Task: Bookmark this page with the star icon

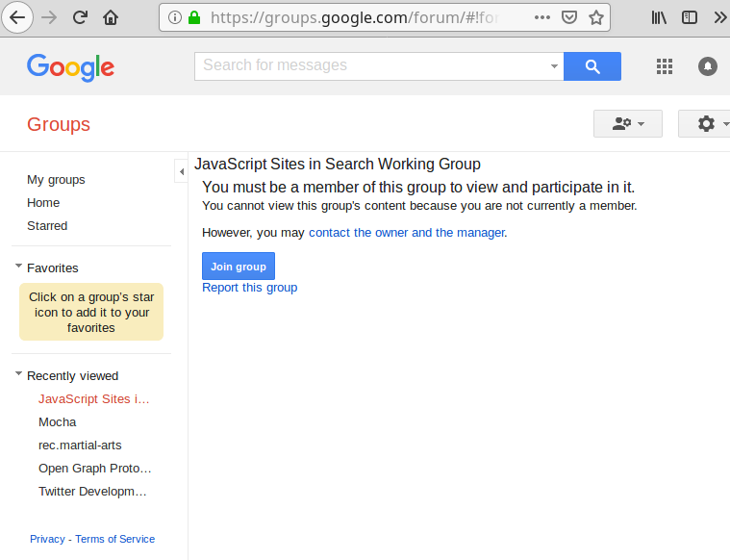Action: 596,17
